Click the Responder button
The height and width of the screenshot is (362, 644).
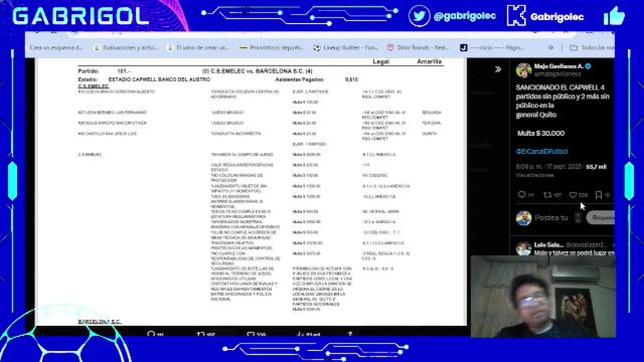[600, 218]
